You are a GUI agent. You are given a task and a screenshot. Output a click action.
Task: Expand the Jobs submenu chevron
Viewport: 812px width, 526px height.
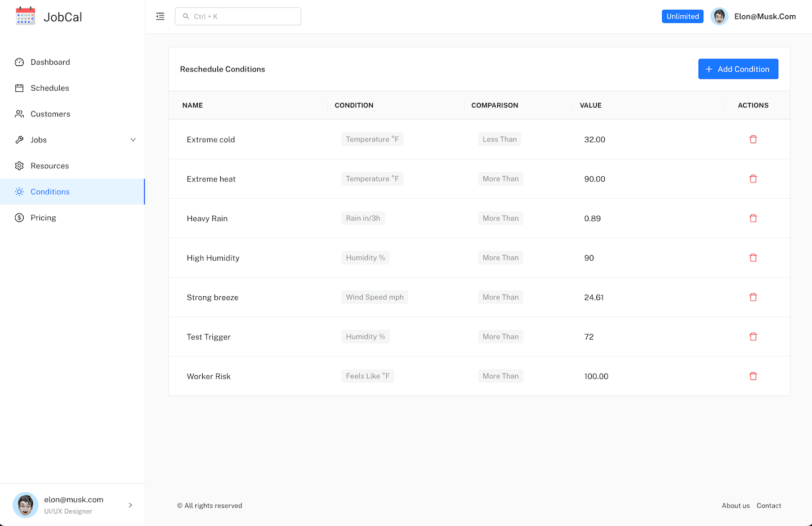[133, 140]
